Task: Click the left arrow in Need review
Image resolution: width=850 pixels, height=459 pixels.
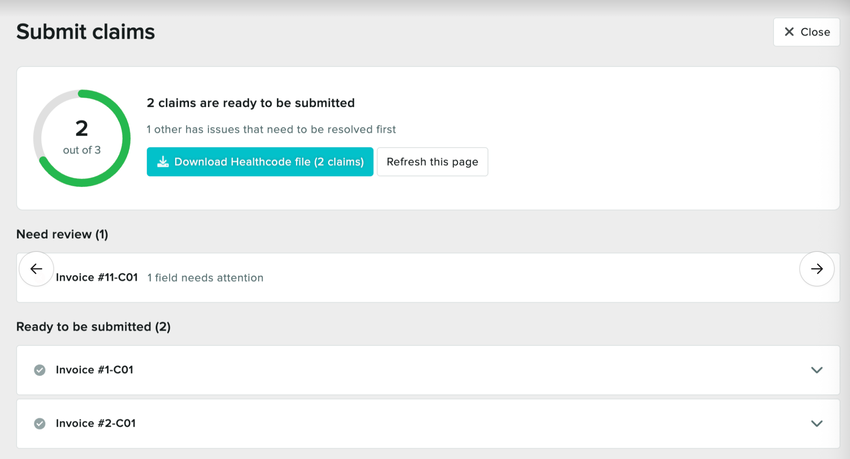Action: coord(36,269)
